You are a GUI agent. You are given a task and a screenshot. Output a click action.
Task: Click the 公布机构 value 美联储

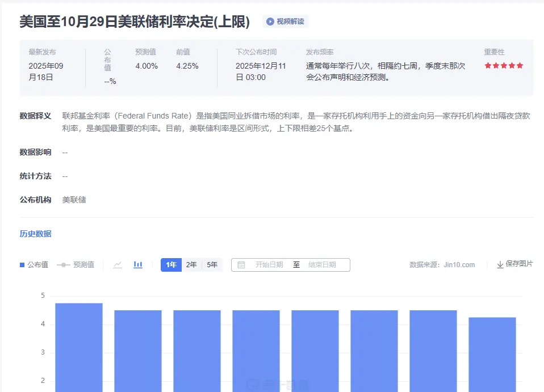[x=74, y=200]
